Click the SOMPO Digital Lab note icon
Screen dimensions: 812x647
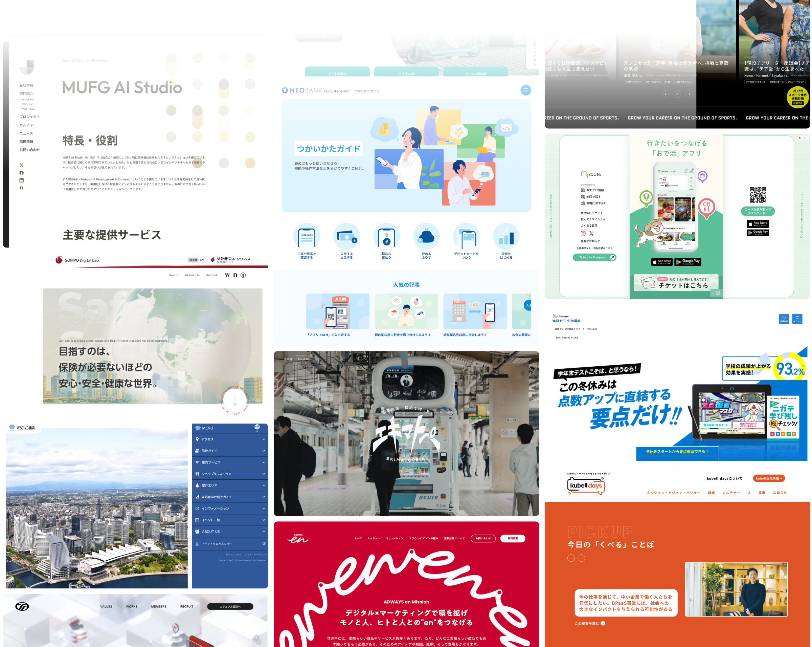[235, 275]
